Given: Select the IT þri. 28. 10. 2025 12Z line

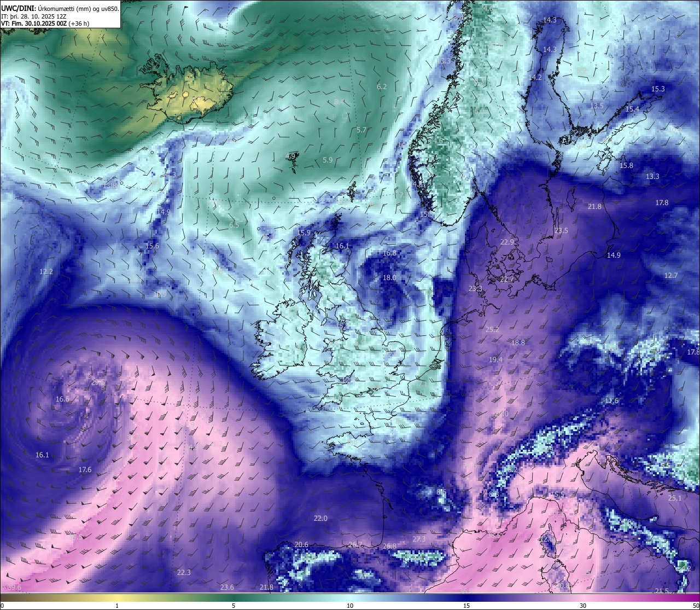Looking at the screenshot, I should (34, 16).
